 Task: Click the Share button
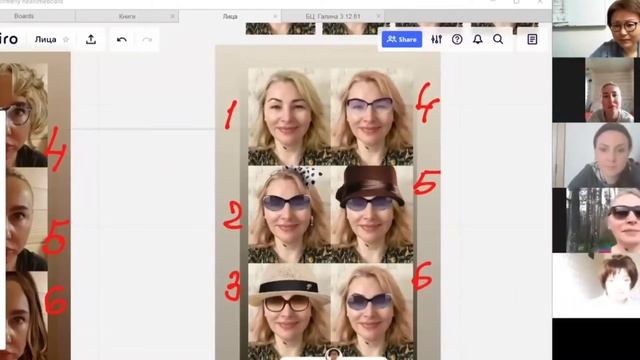(402, 39)
